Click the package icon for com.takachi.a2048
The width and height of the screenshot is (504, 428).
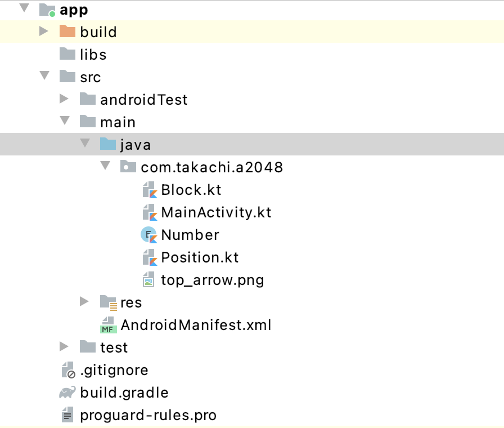click(x=128, y=167)
